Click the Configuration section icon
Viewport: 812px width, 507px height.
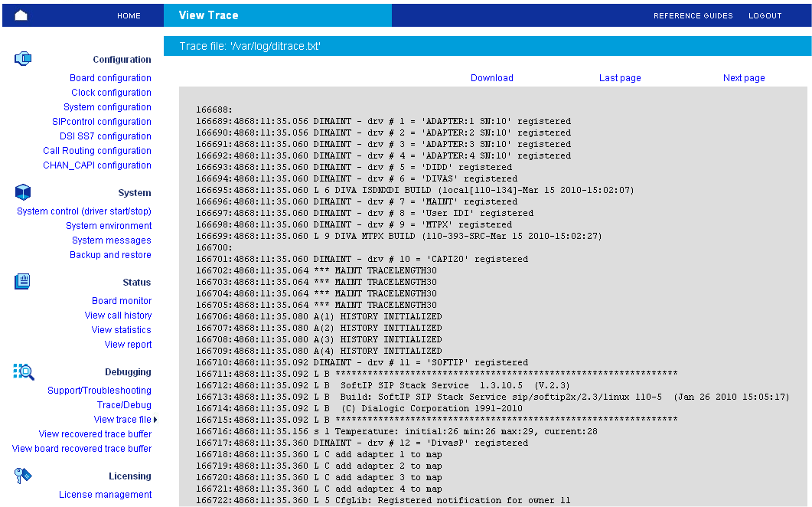point(23,58)
